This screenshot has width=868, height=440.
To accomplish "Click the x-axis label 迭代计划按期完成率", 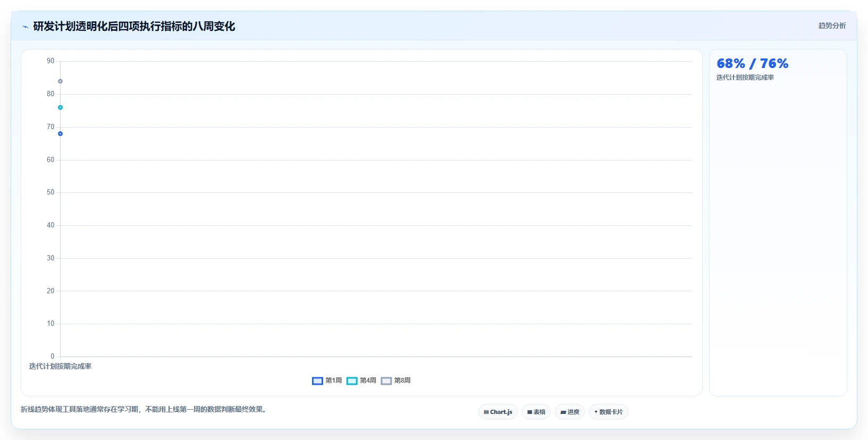I will 60,366.
